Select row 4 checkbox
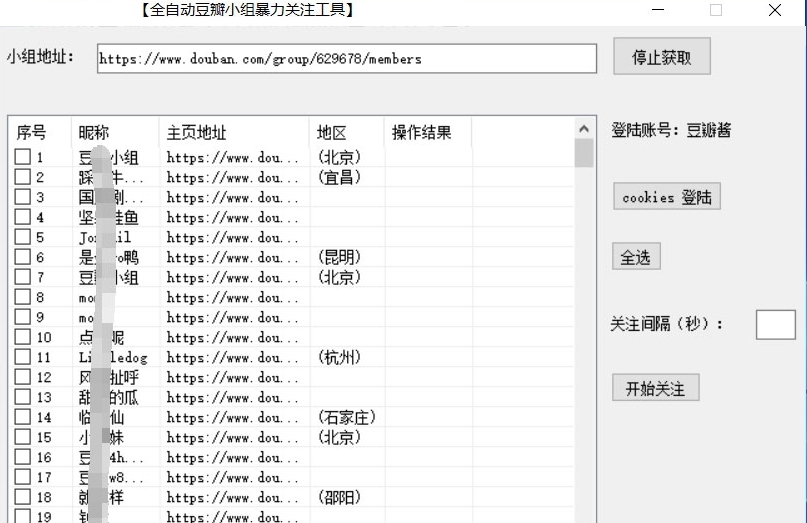807x523 pixels. (23, 217)
